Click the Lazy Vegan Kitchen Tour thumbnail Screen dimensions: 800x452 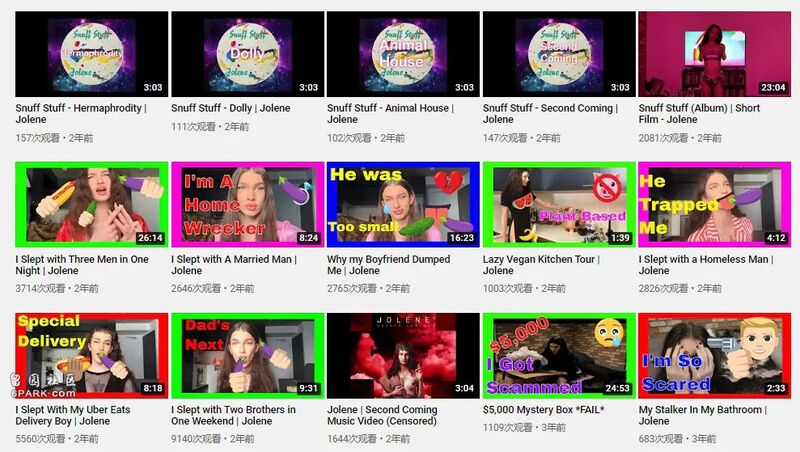coord(559,205)
